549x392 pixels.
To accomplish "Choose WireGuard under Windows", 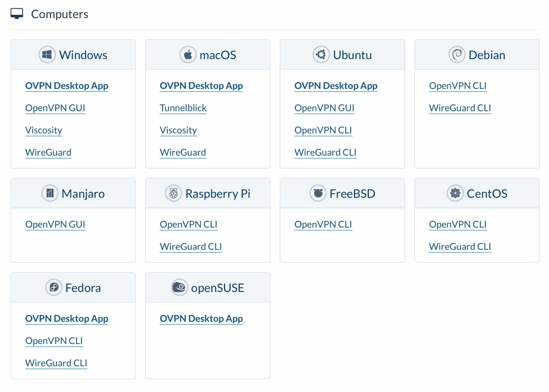I will 48,152.
